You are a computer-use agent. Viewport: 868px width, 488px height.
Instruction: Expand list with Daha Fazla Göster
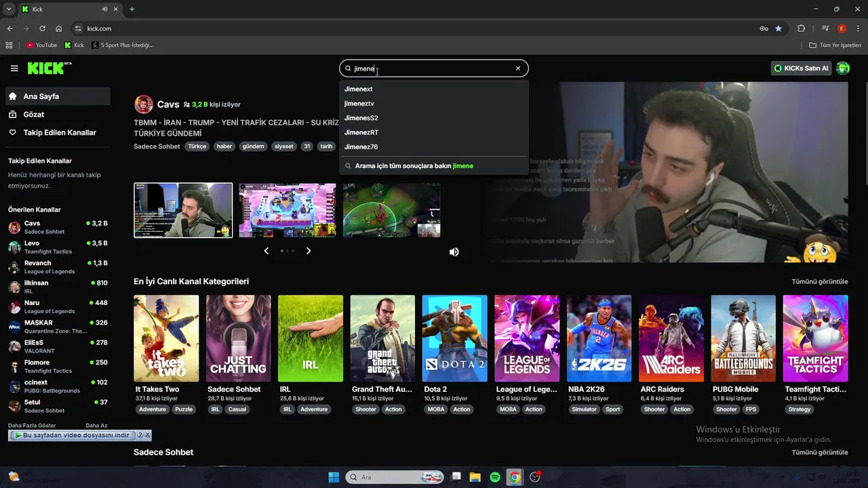pos(32,426)
